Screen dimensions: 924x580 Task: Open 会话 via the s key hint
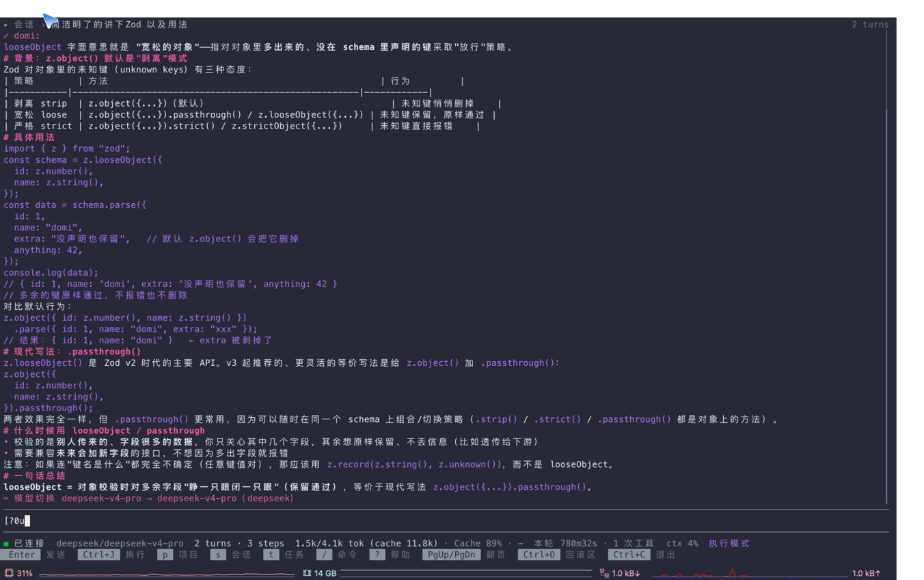tap(230, 555)
